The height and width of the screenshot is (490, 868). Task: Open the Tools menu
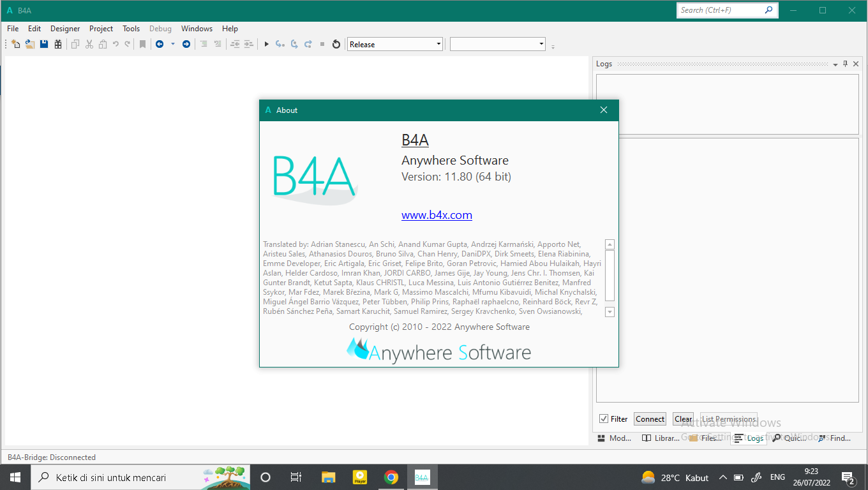131,29
